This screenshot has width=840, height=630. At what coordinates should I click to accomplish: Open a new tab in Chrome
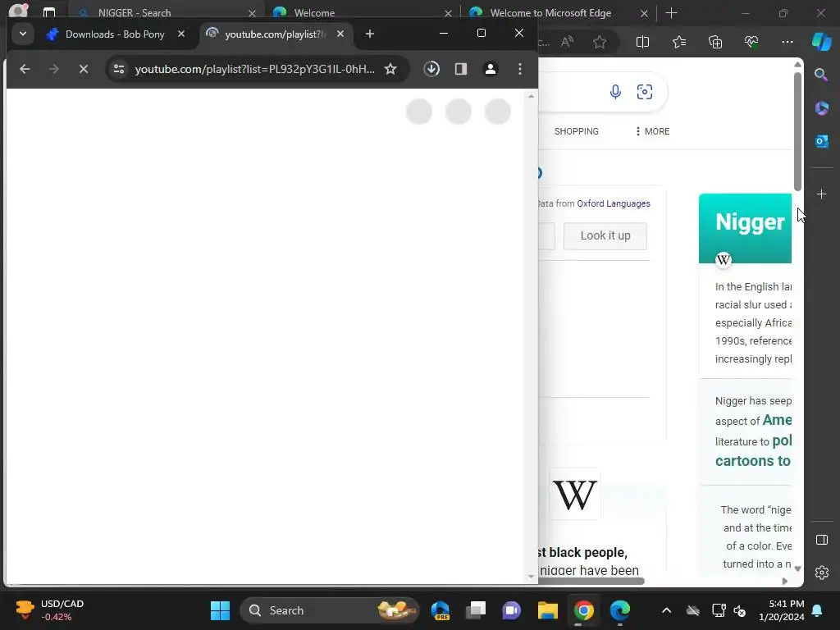(370, 34)
